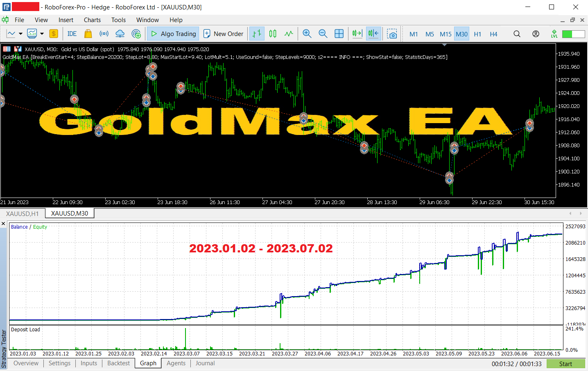This screenshot has width=588, height=371.
Task: Zoom in on the chart
Action: 307,34
